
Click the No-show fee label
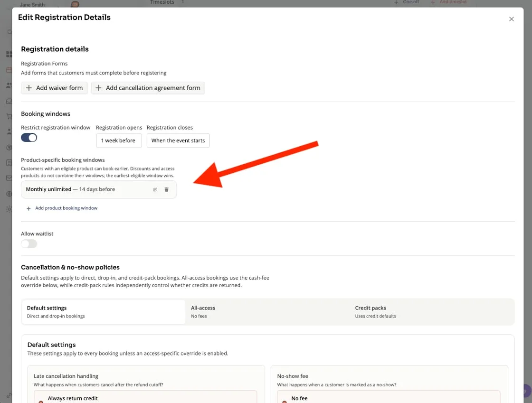pos(293,376)
